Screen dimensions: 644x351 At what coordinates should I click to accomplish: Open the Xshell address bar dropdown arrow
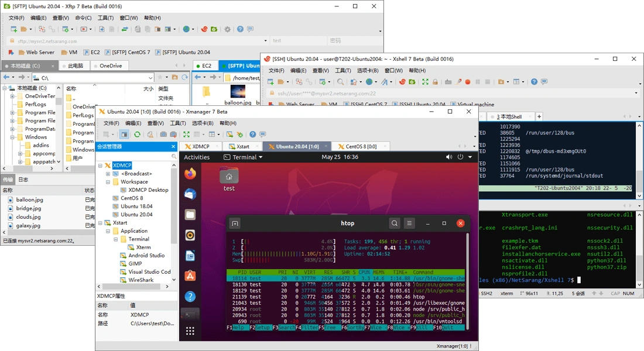point(636,93)
